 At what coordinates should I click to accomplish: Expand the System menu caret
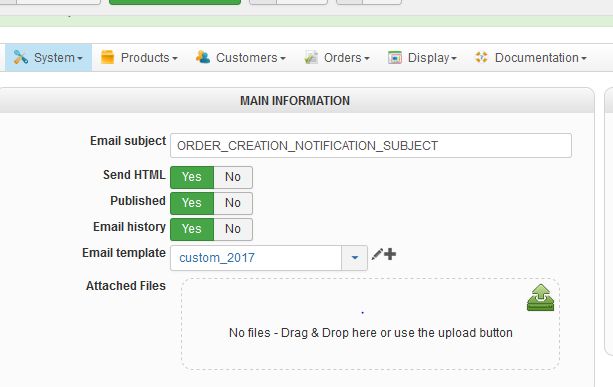(80, 59)
